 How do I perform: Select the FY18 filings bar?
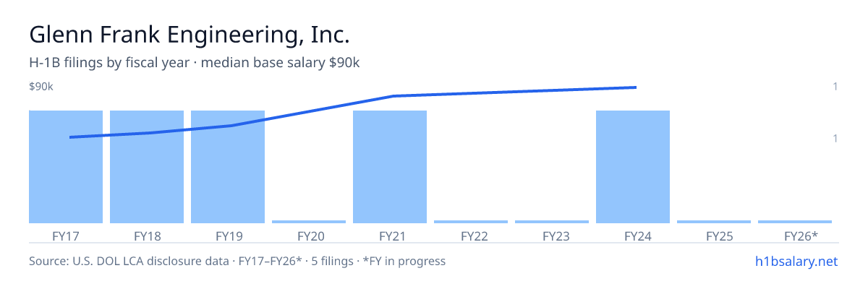(x=147, y=167)
